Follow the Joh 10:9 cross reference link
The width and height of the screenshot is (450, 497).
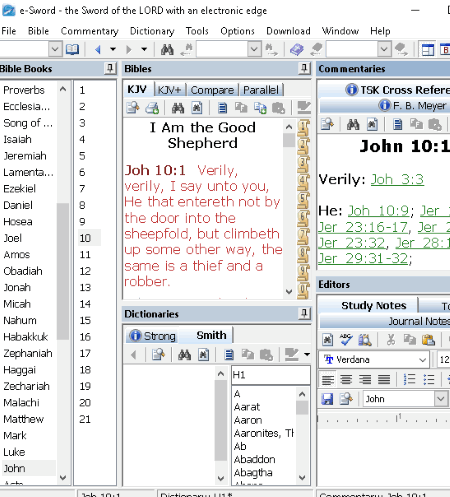[x=378, y=211]
